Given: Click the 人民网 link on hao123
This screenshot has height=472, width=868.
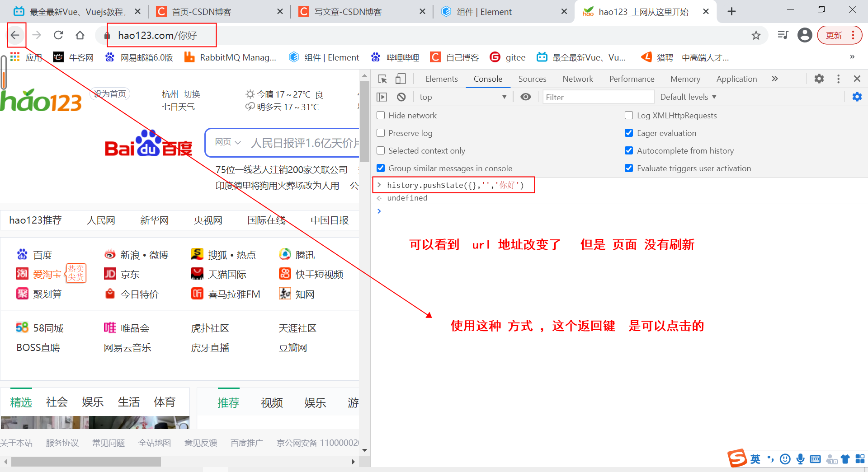Looking at the screenshot, I should pyautogui.click(x=101, y=220).
